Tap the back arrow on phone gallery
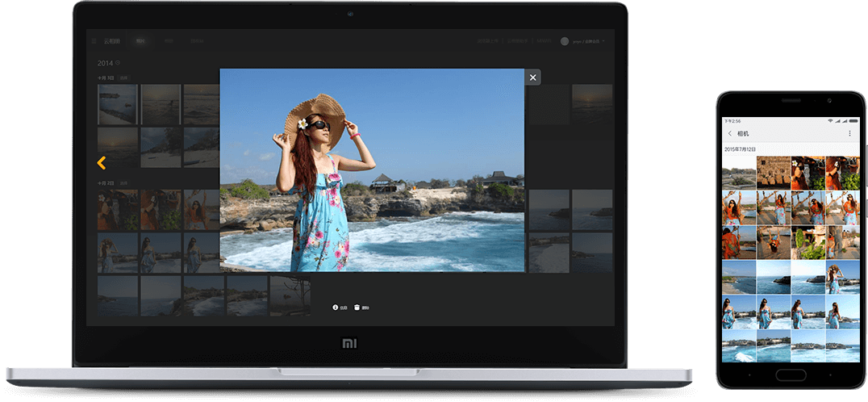 pyautogui.click(x=730, y=133)
